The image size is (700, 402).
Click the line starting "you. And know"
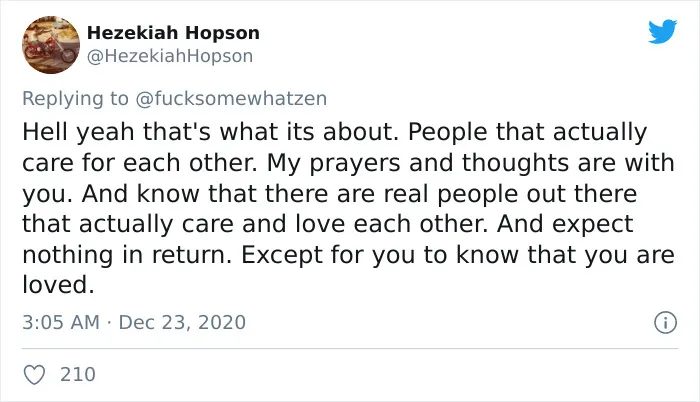coord(329,194)
